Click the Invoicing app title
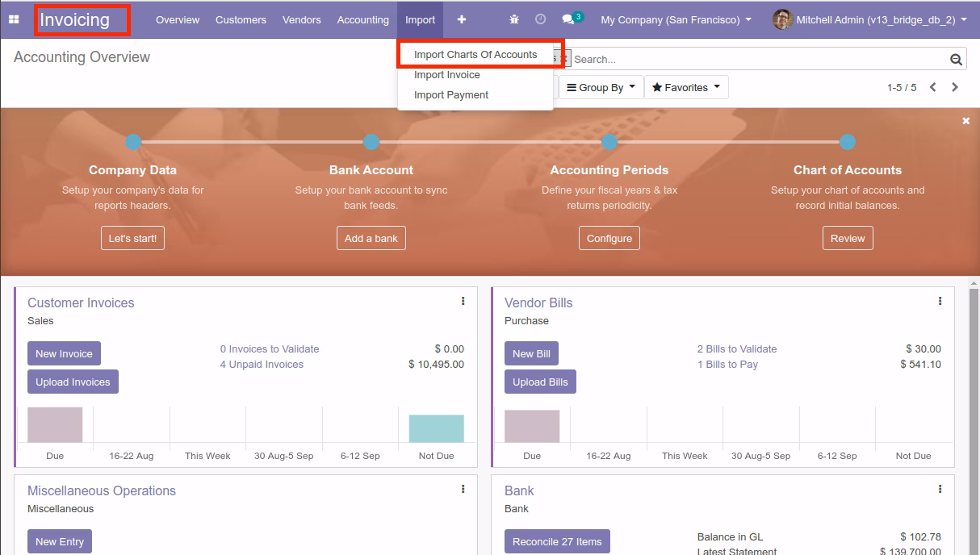The width and height of the screenshot is (980, 555). click(75, 19)
